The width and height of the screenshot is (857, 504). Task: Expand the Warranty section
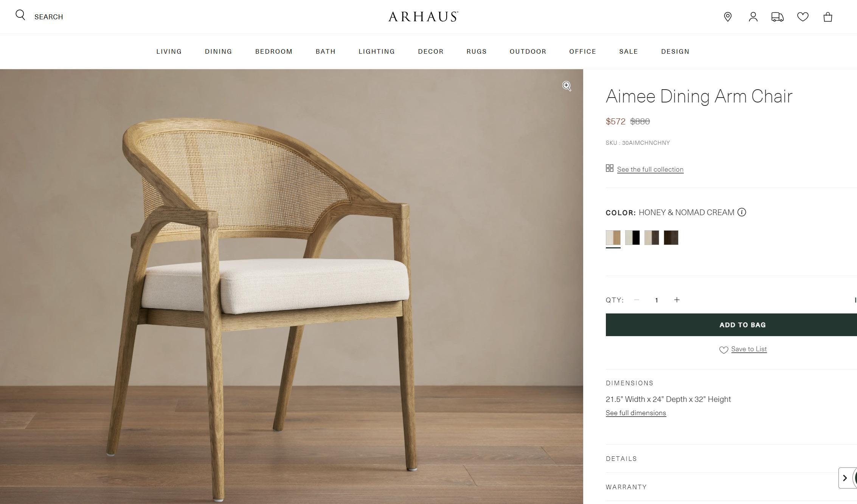pyautogui.click(x=731, y=487)
